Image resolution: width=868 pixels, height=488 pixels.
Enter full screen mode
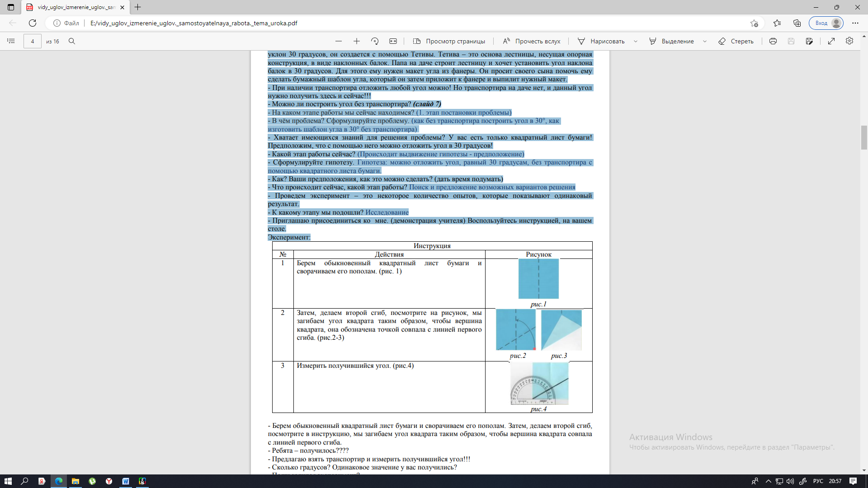coord(831,41)
